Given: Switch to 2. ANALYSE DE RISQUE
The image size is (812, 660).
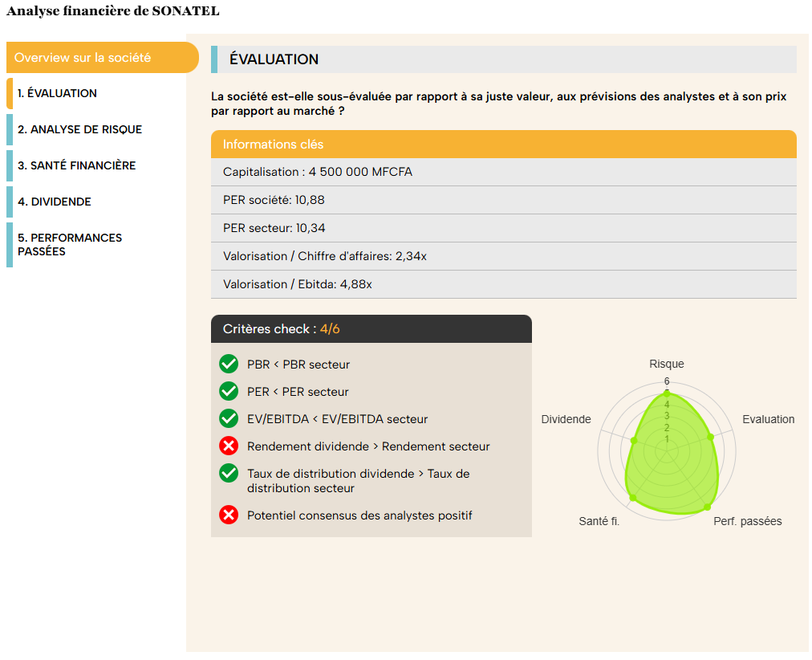Looking at the screenshot, I should (79, 129).
